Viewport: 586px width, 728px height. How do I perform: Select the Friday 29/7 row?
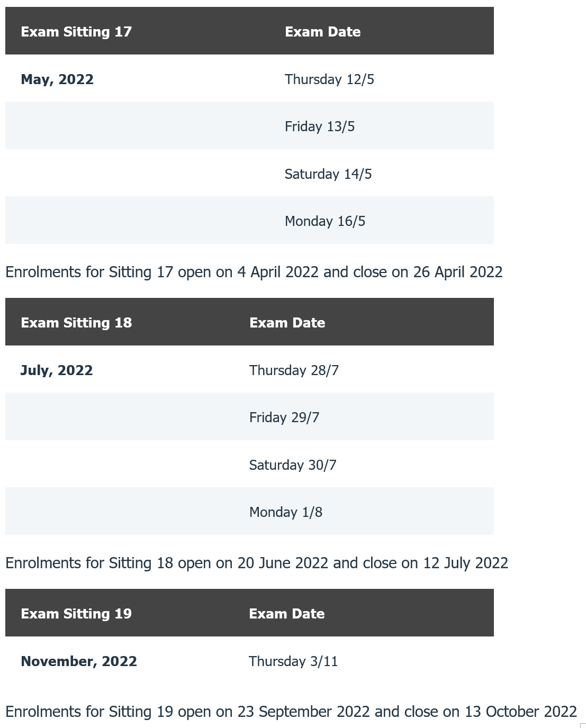pos(284,417)
